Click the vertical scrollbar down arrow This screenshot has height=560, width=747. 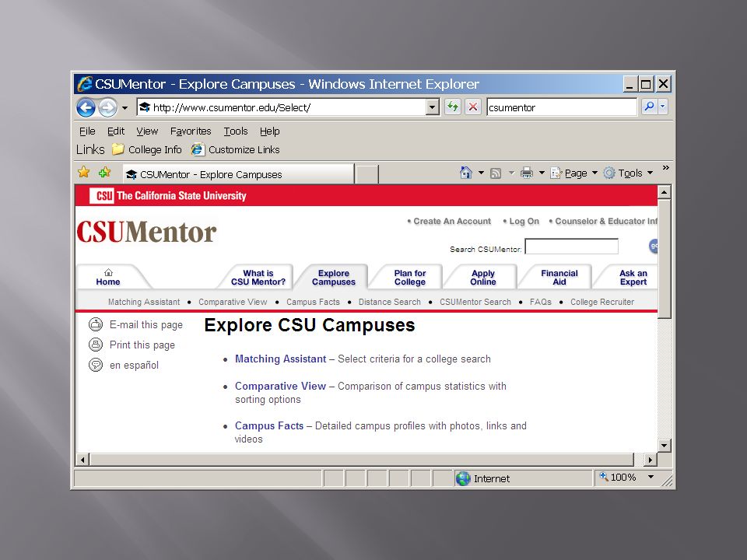[664, 446]
